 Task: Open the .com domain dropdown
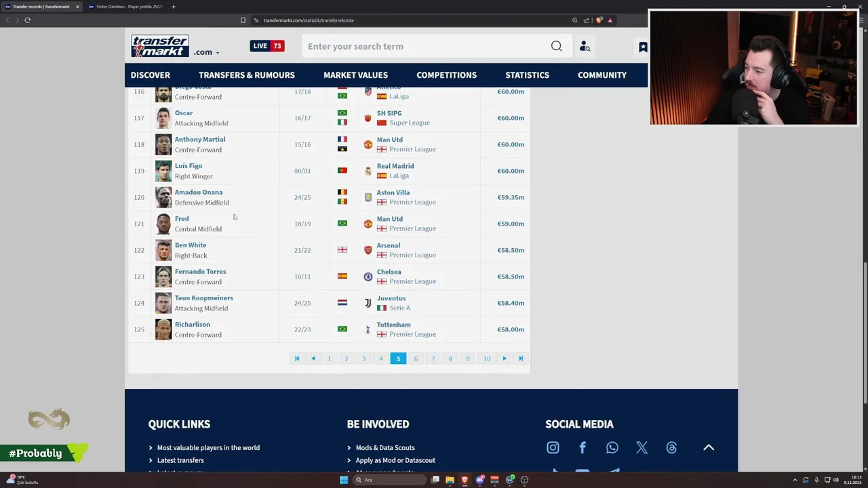tap(206, 52)
